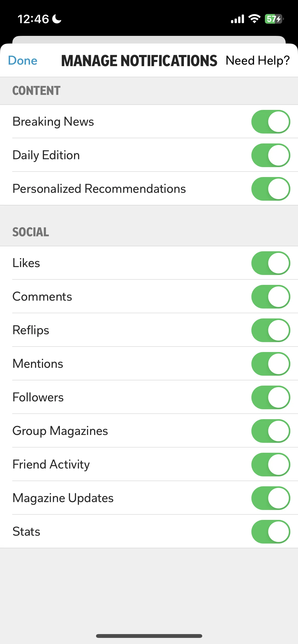Toggle Personalized Recommendations switch
298x644 pixels.
(271, 189)
